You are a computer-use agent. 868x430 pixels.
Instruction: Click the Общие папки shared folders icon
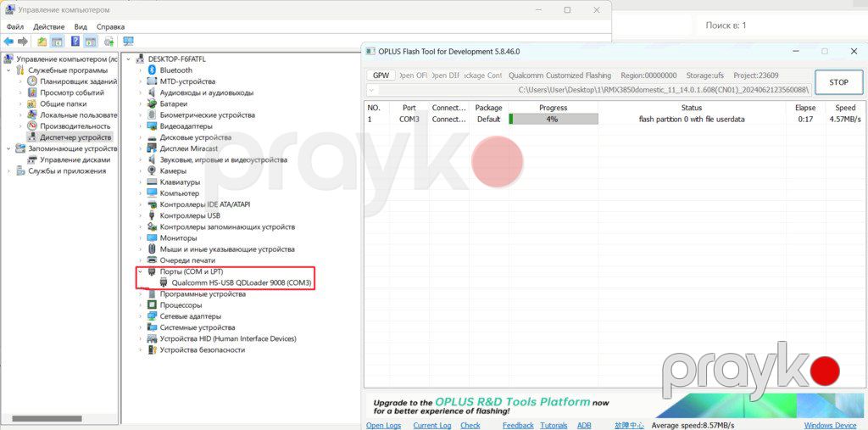(32, 103)
